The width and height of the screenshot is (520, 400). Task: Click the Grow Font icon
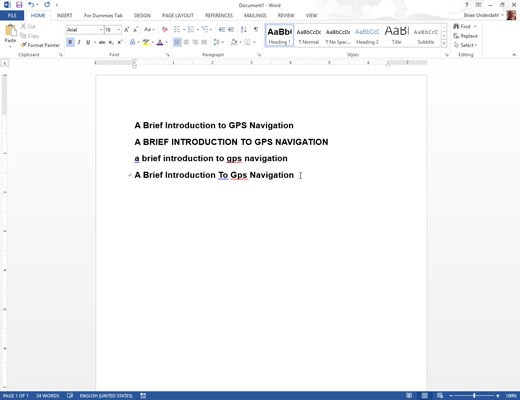(x=127, y=30)
